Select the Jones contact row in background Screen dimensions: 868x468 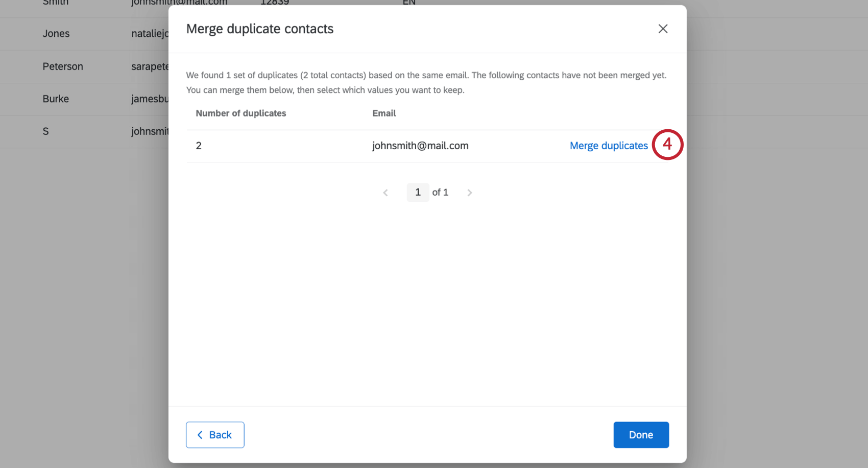point(56,34)
